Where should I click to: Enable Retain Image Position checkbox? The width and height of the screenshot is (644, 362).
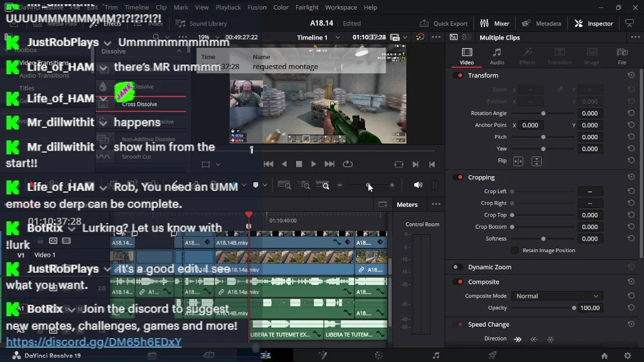point(515,250)
